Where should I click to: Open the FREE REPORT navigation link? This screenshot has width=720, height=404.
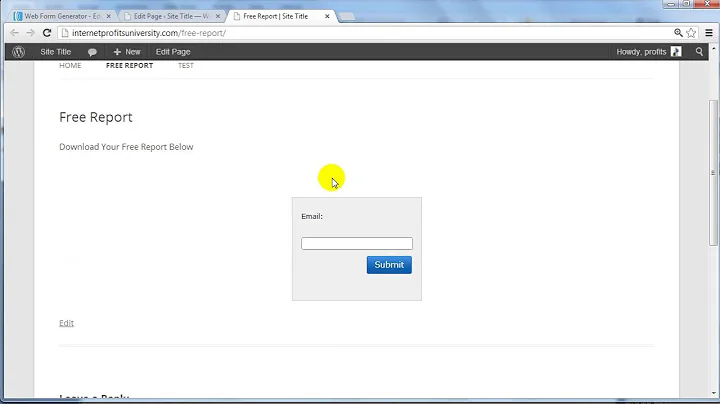click(x=129, y=66)
